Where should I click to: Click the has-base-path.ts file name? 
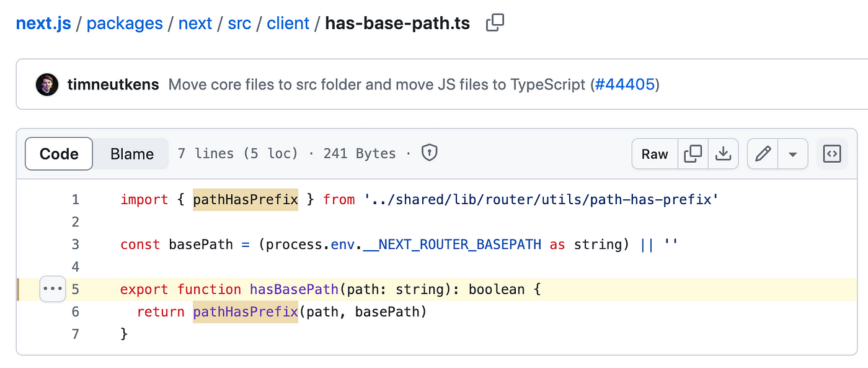click(x=397, y=24)
